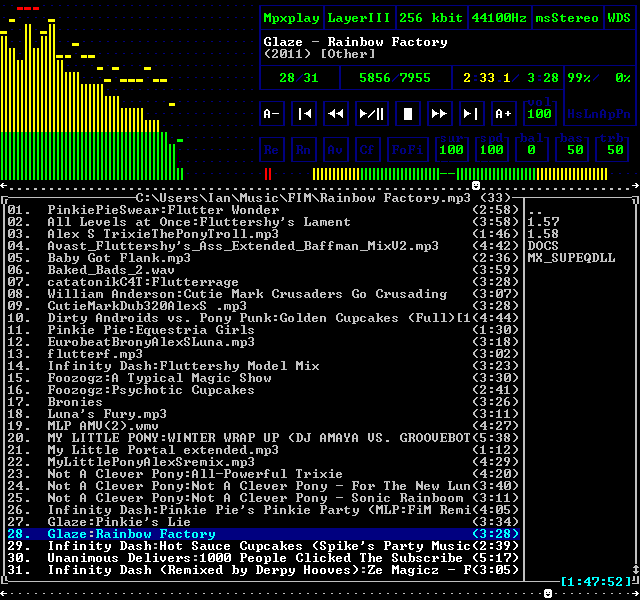Select track 09 CutieMarkDub320AlexS .mp3
Image resolution: width=640 pixels, height=600 pixels.
[263, 306]
